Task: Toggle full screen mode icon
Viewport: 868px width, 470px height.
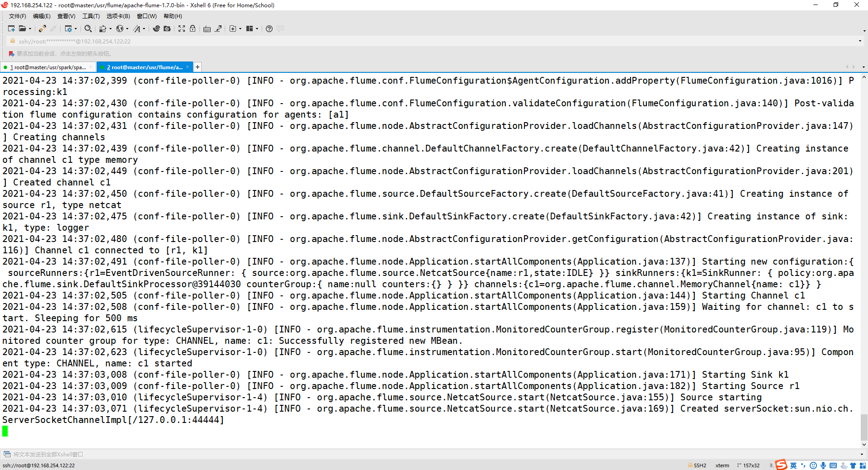Action: click(x=182, y=28)
